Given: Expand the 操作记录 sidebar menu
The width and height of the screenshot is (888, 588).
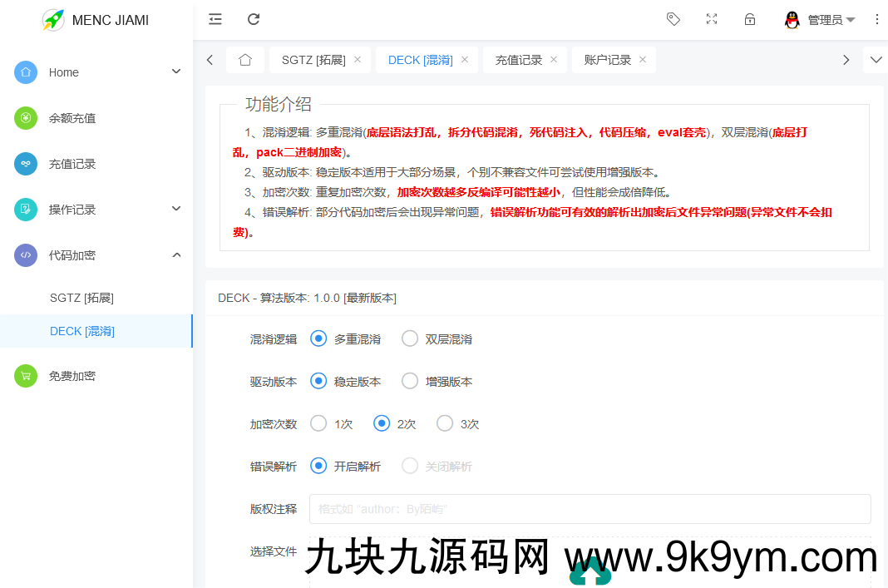Looking at the screenshot, I should (x=96, y=210).
